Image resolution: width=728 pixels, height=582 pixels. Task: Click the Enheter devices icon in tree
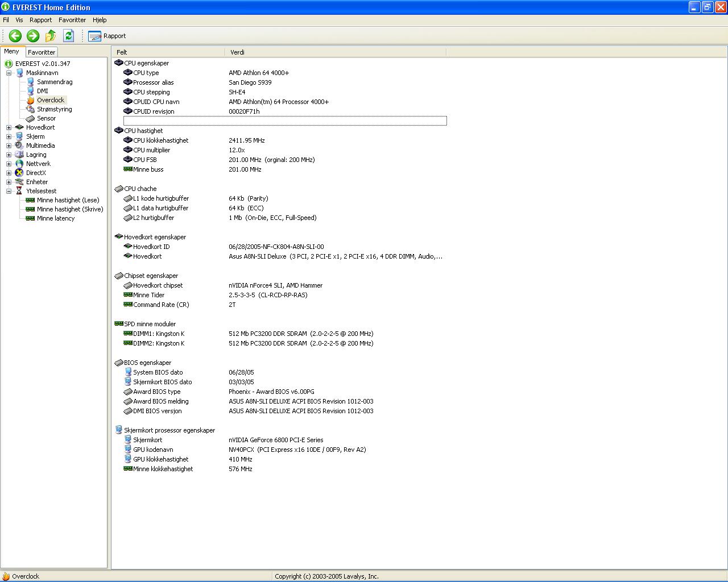[x=19, y=182]
